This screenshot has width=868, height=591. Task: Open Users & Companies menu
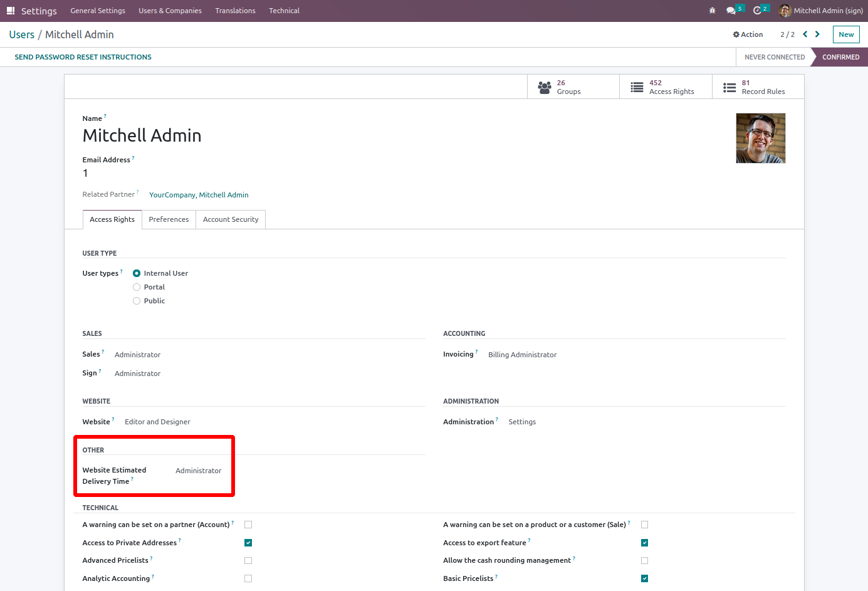coord(170,11)
